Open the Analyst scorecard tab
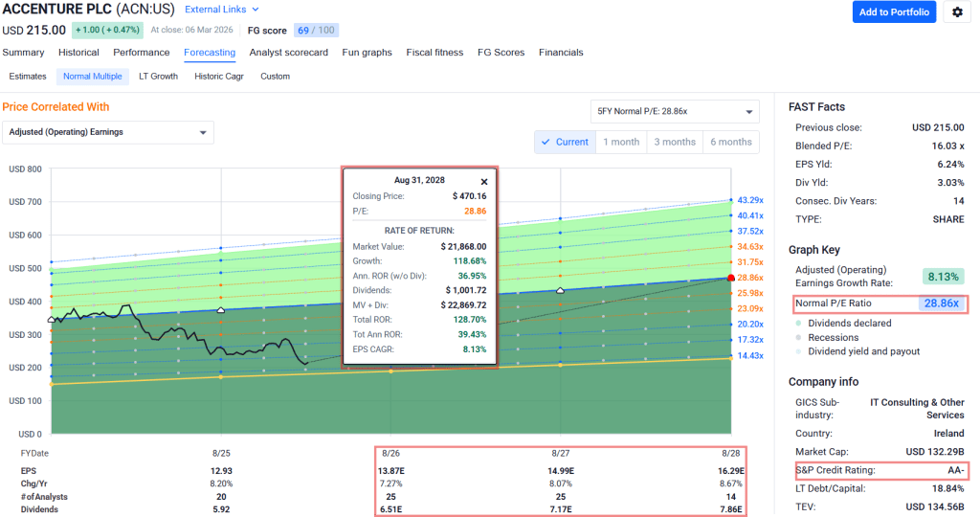The image size is (980, 517). (x=288, y=53)
